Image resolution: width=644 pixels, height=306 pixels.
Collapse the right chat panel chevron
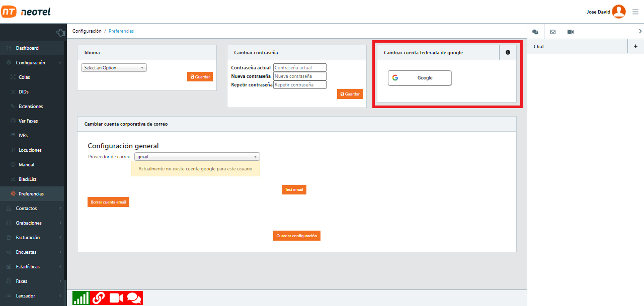(x=639, y=32)
